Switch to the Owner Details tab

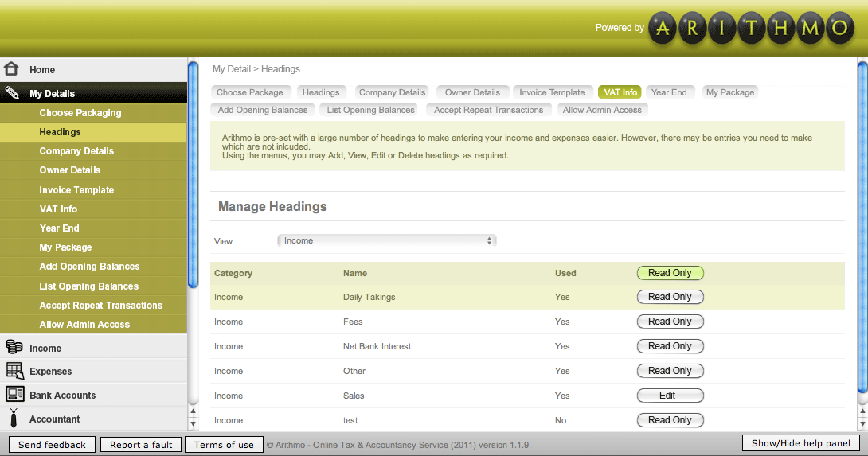pyautogui.click(x=472, y=92)
